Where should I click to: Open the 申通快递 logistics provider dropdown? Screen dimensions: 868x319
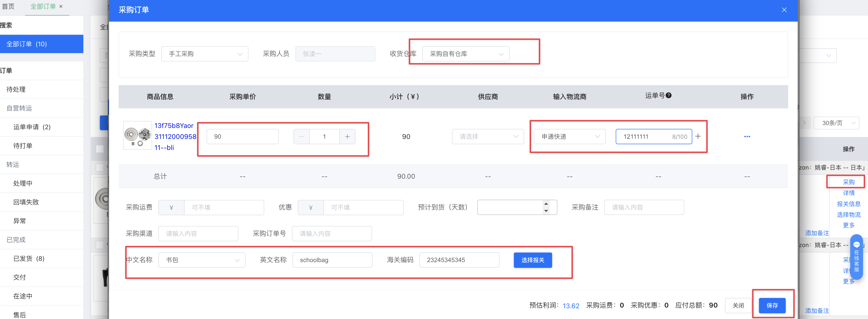pos(569,137)
